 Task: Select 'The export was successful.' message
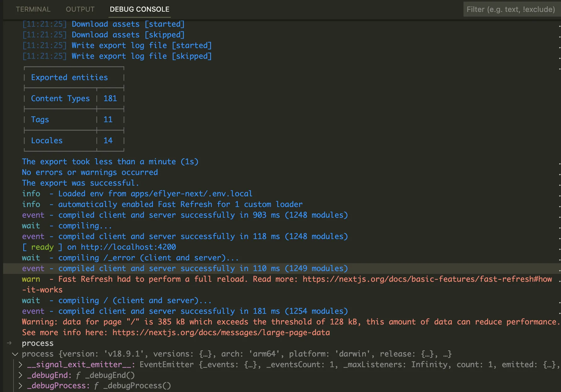pos(81,183)
